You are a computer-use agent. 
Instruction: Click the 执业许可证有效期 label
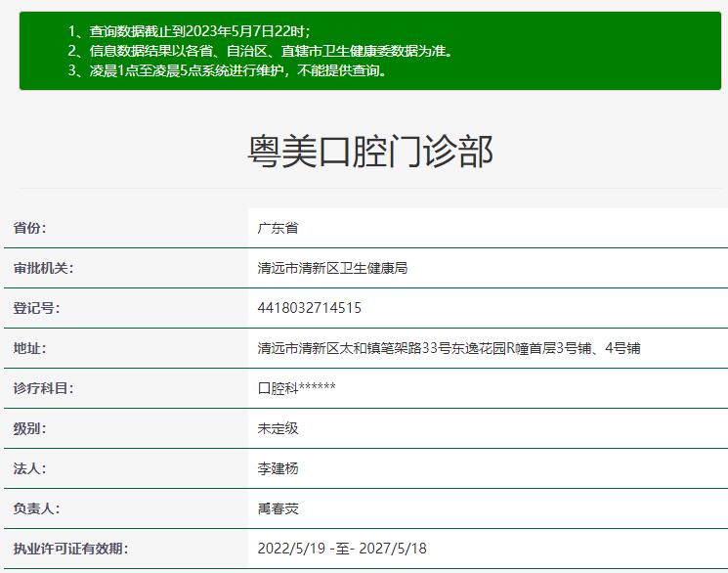70,549
